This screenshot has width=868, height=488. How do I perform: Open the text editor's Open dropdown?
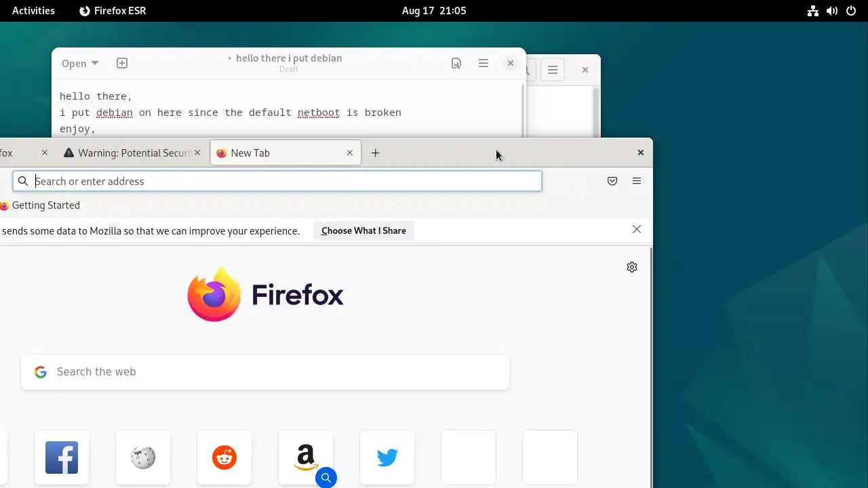(80, 63)
